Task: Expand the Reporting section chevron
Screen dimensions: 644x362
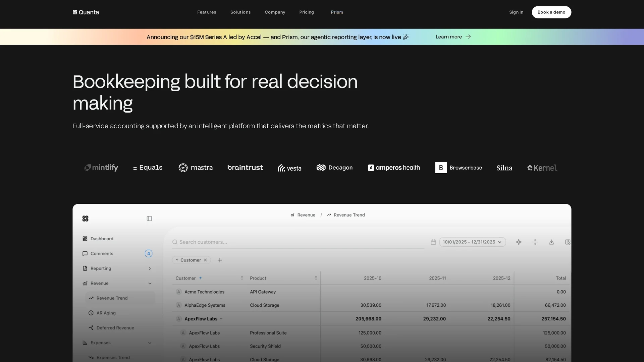Action: [150, 268]
